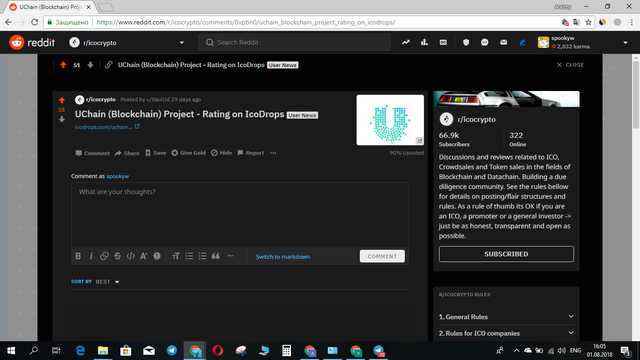The image size is (640, 360).
Task: Expand General Rules section
Action: coord(506,317)
